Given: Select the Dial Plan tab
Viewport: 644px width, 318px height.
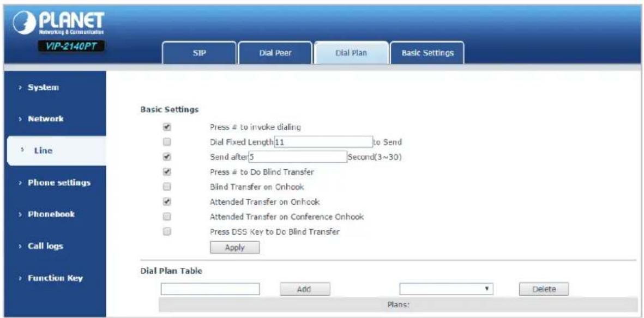Looking at the screenshot, I should tap(351, 53).
